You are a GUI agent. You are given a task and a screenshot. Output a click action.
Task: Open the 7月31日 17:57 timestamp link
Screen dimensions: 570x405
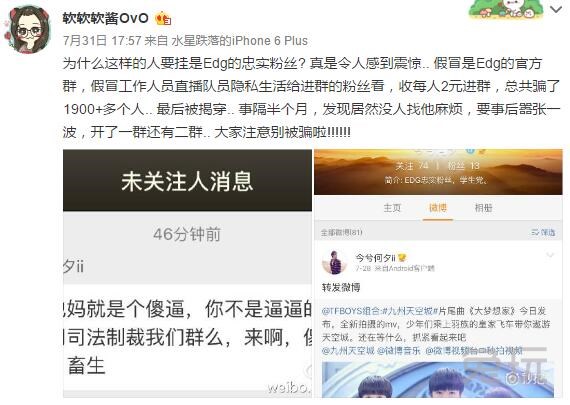pos(102,40)
